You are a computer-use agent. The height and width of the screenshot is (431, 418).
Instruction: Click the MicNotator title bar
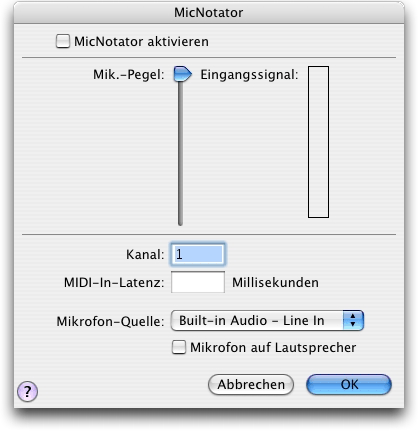pos(209,13)
